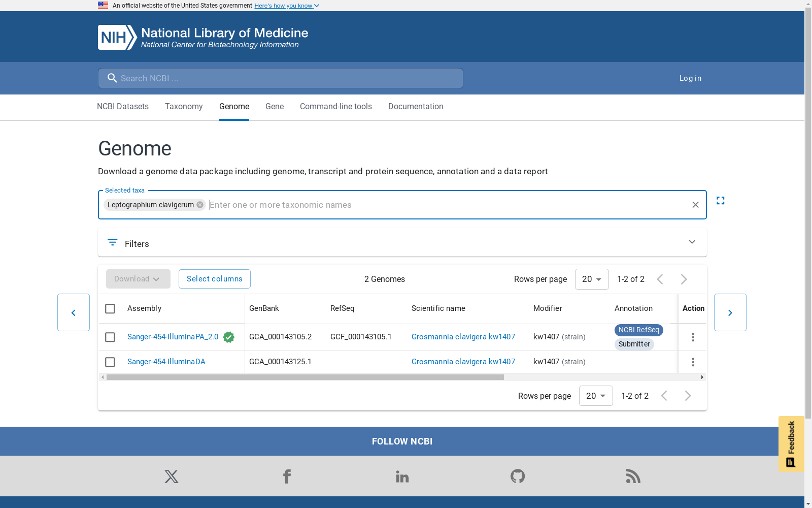
Task: Click the Scientific name column header
Action: point(438,308)
